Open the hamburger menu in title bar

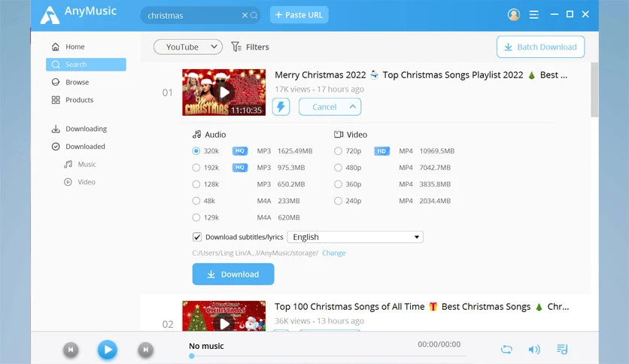(x=533, y=15)
